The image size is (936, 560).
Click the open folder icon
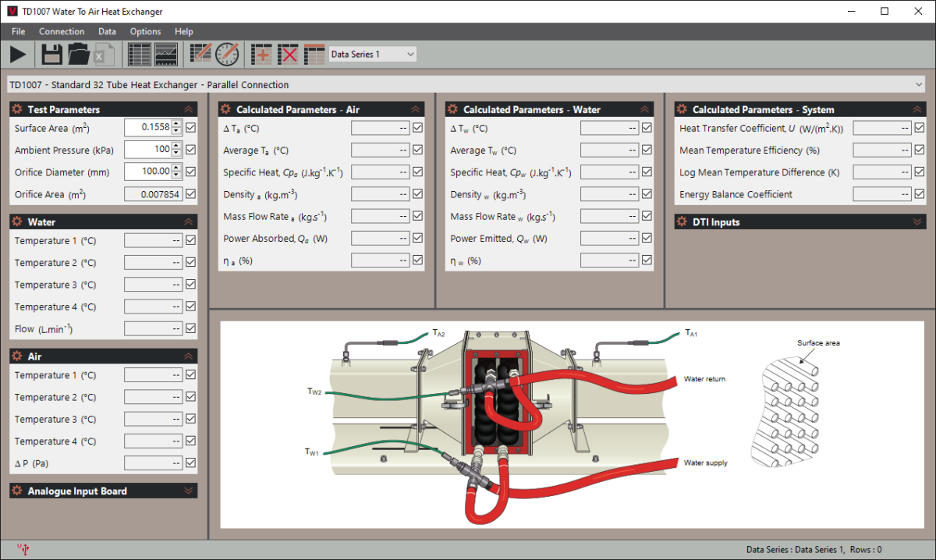click(78, 54)
